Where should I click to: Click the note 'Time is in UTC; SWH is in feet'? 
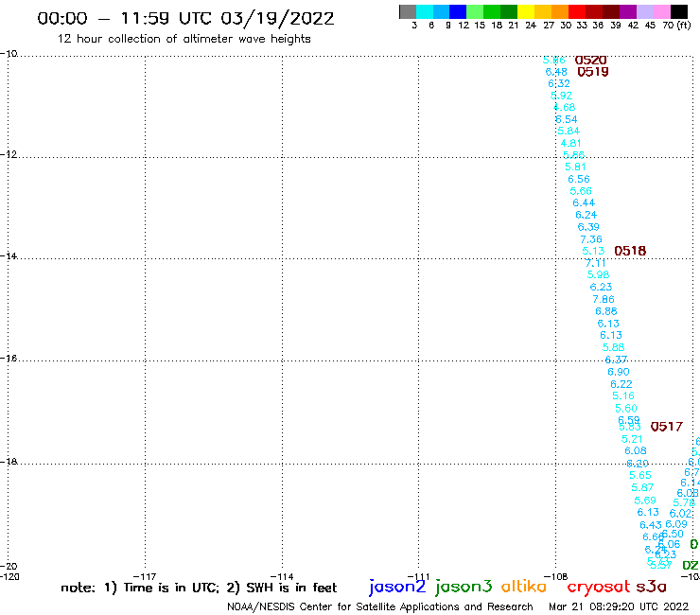point(199,588)
